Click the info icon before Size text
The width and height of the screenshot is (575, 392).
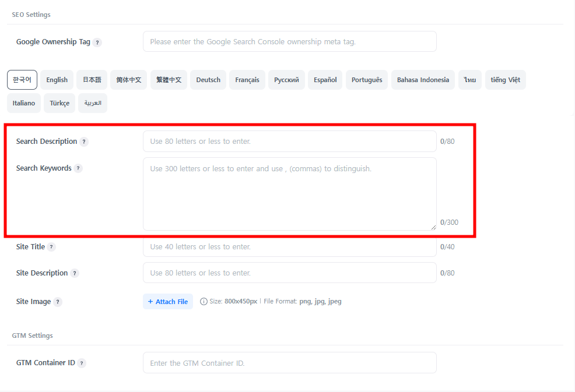point(204,302)
